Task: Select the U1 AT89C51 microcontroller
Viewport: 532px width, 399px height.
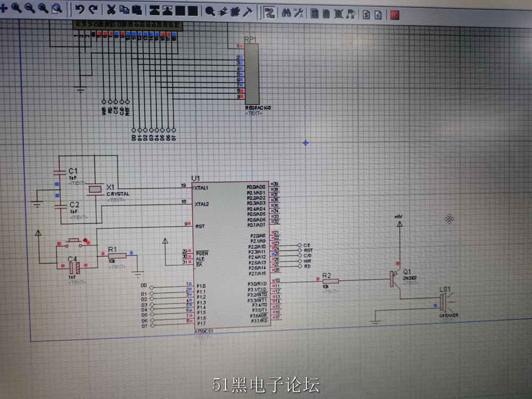Action: click(x=231, y=255)
